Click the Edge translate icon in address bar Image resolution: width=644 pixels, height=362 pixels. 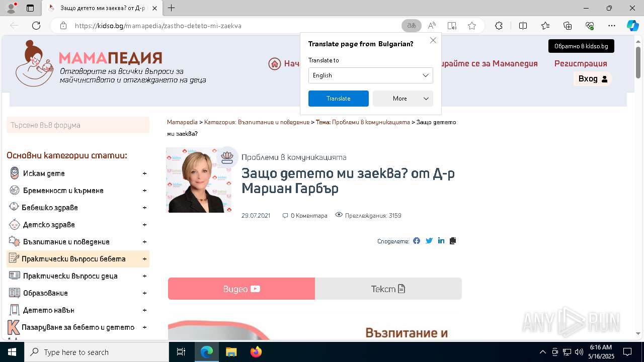click(x=412, y=26)
